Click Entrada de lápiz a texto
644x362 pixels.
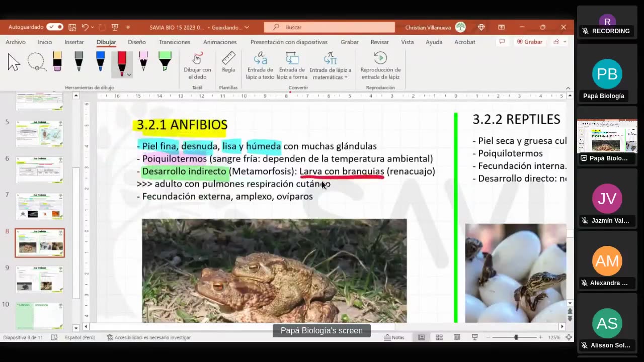coord(260,66)
